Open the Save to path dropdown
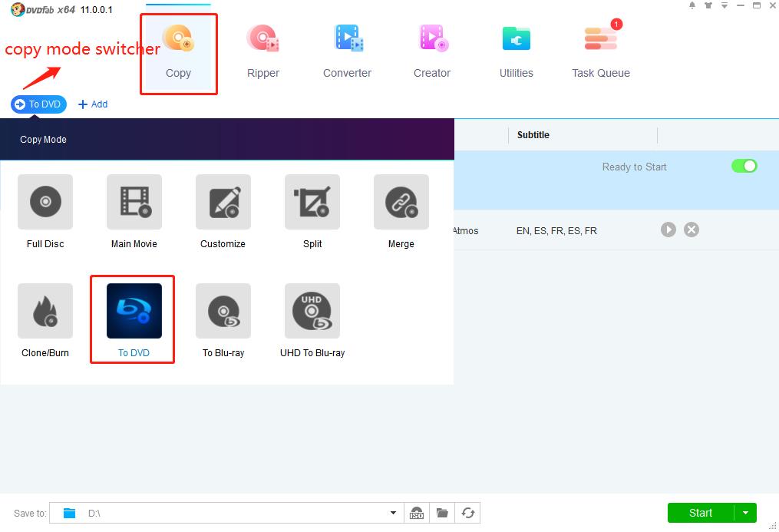This screenshot has width=779, height=532. [393, 513]
